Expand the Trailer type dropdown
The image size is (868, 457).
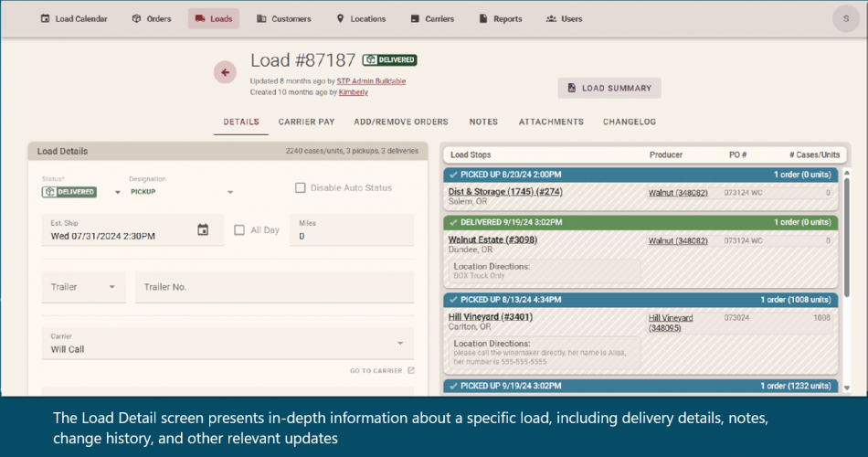click(x=83, y=287)
